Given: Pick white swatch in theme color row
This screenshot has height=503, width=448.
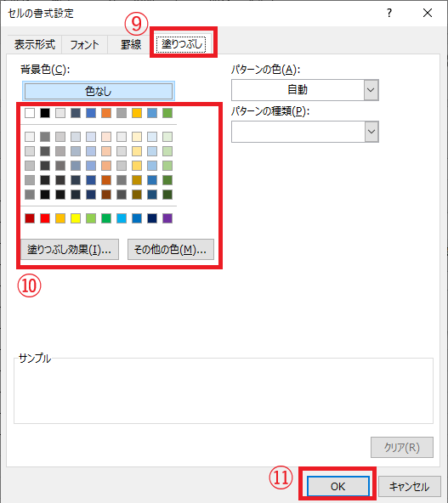Looking at the screenshot, I should (30, 113).
